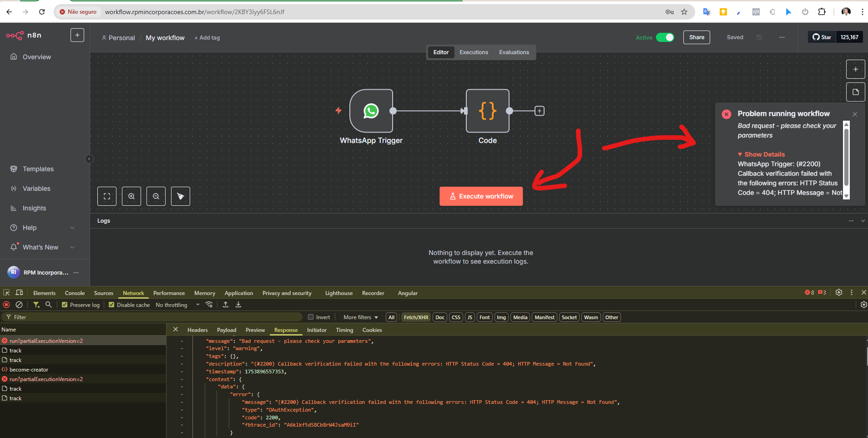Open DevTools more options menu
868x438 pixels.
click(x=852, y=292)
